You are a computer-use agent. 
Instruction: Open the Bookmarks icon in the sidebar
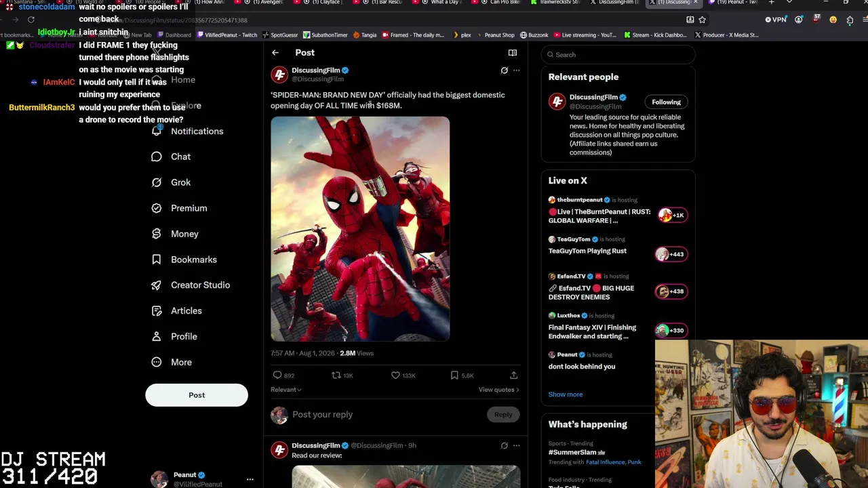point(157,260)
